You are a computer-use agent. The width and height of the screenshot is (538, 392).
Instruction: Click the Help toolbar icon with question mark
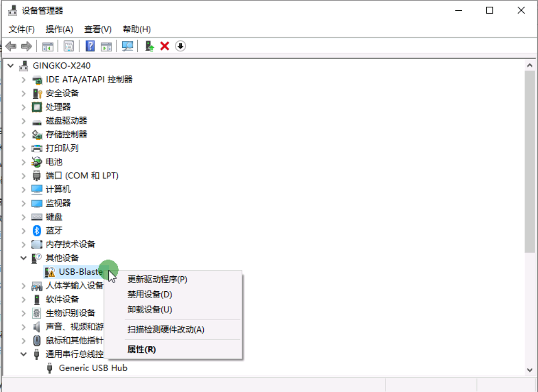(90, 46)
